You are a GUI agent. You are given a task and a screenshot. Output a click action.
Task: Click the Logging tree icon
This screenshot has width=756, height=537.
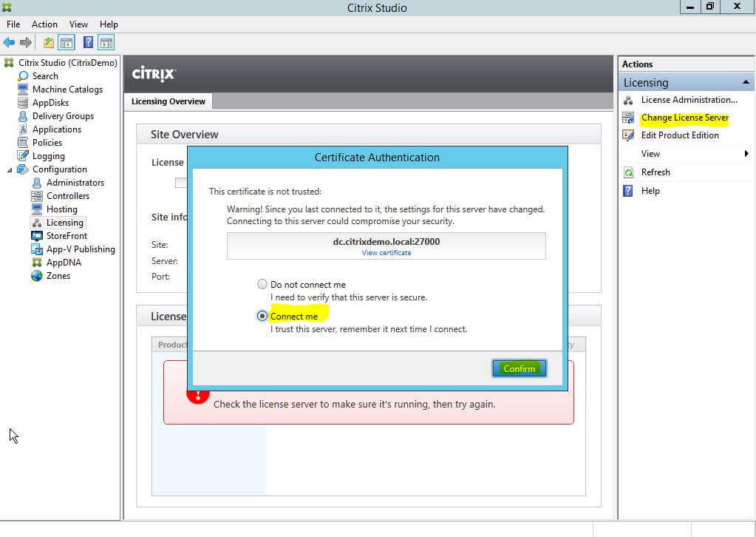pos(23,156)
